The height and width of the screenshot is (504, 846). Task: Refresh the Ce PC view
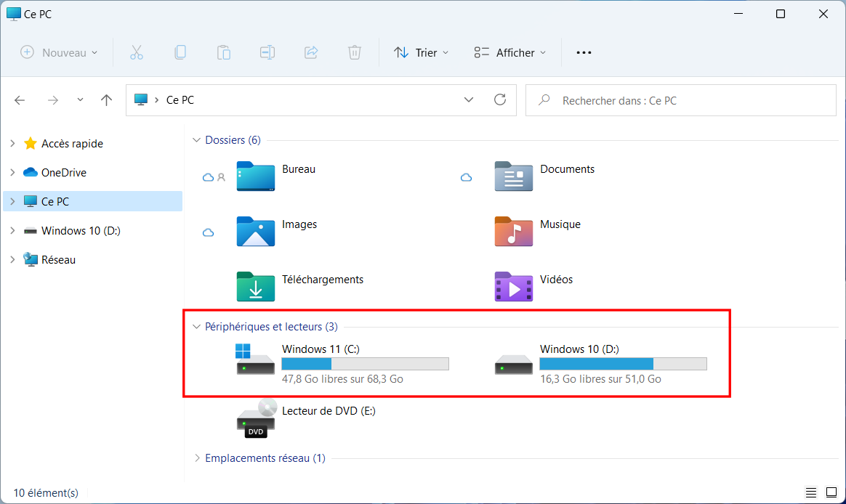click(x=500, y=99)
